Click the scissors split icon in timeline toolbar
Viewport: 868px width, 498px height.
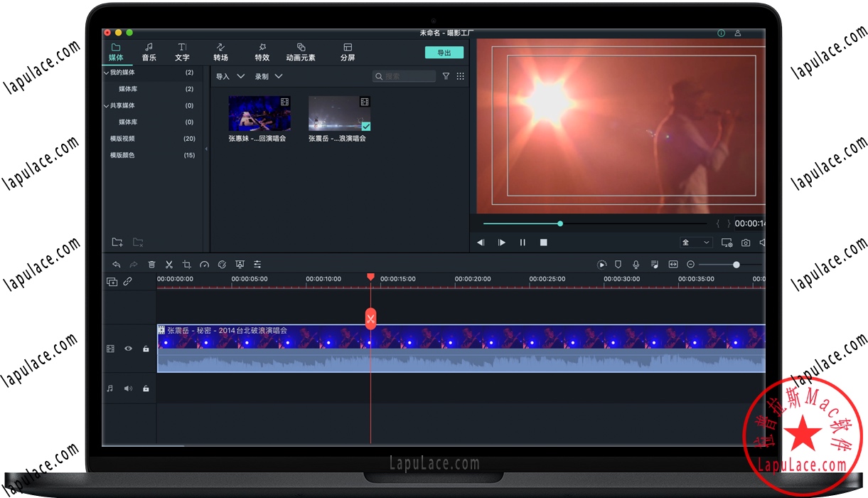(x=169, y=264)
